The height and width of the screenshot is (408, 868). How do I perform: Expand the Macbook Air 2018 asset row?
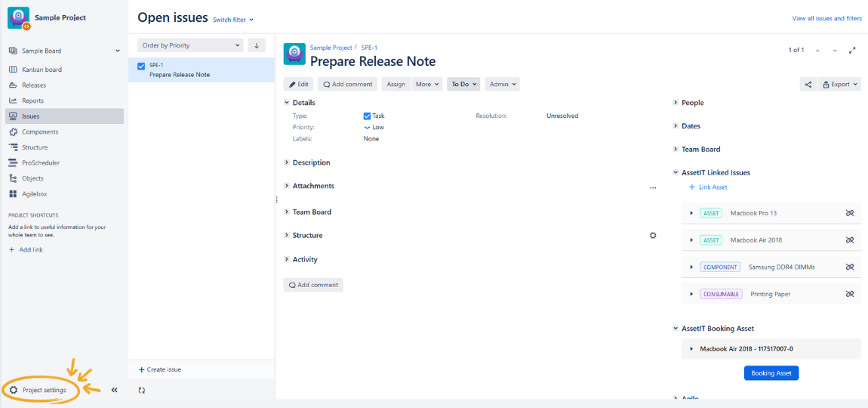691,240
